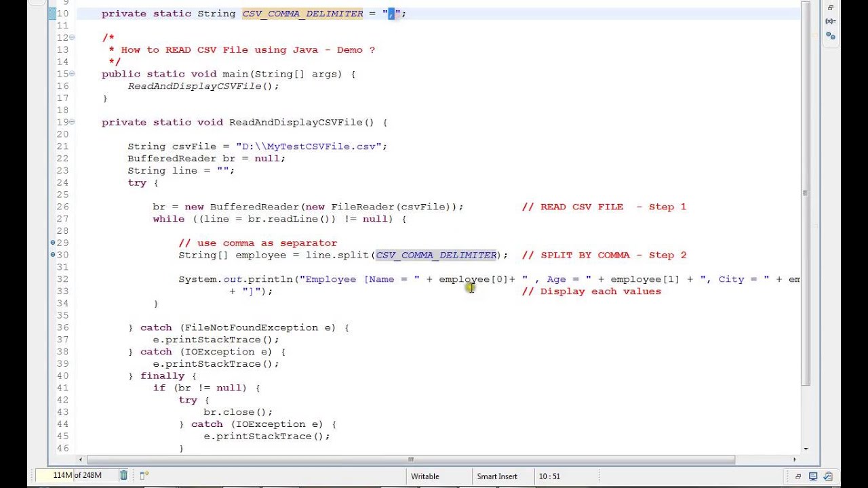Click the Restore icon above Variables icon
Image resolution: width=868 pixels, height=488 pixels.
pyautogui.click(x=830, y=7)
